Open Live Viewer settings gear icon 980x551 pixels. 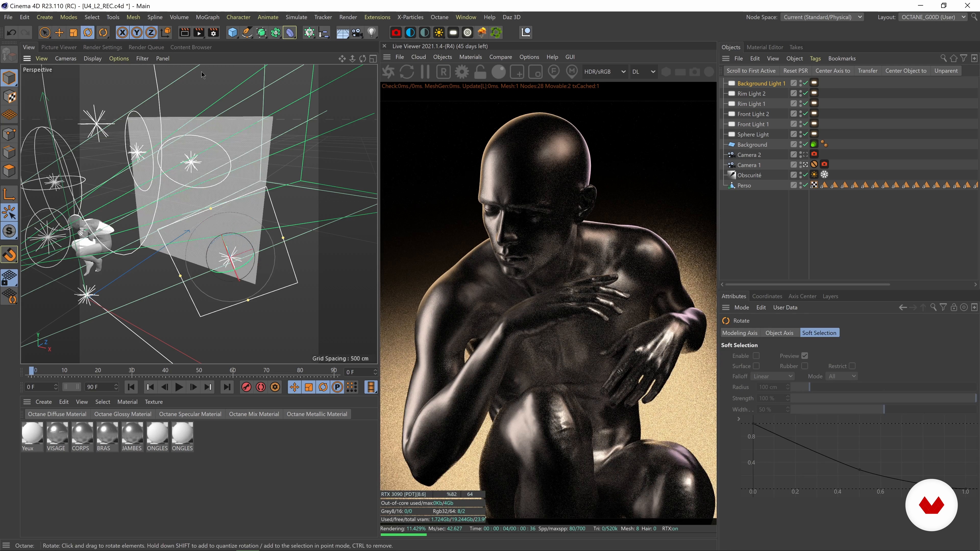pyautogui.click(x=462, y=72)
